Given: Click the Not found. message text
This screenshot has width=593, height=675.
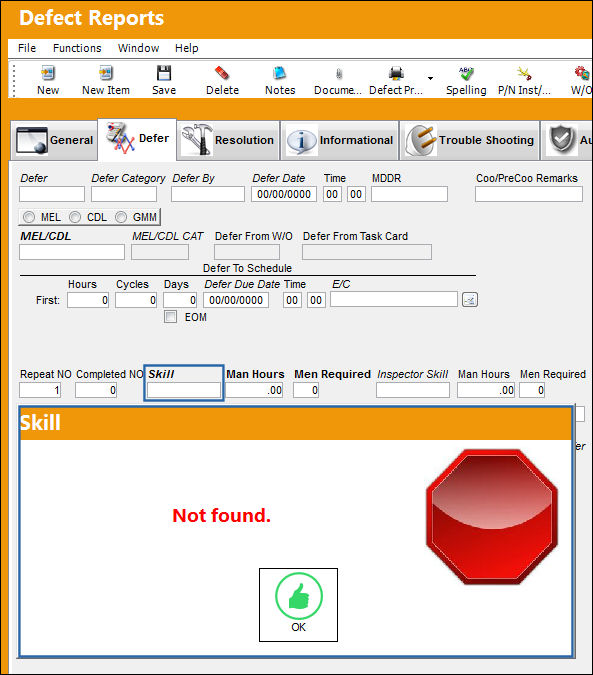Looking at the screenshot, I should 222,515.
